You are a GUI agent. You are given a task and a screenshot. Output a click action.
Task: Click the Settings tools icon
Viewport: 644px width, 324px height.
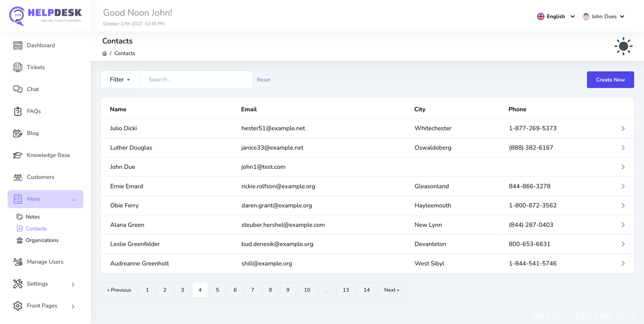(x=18, y=284)
